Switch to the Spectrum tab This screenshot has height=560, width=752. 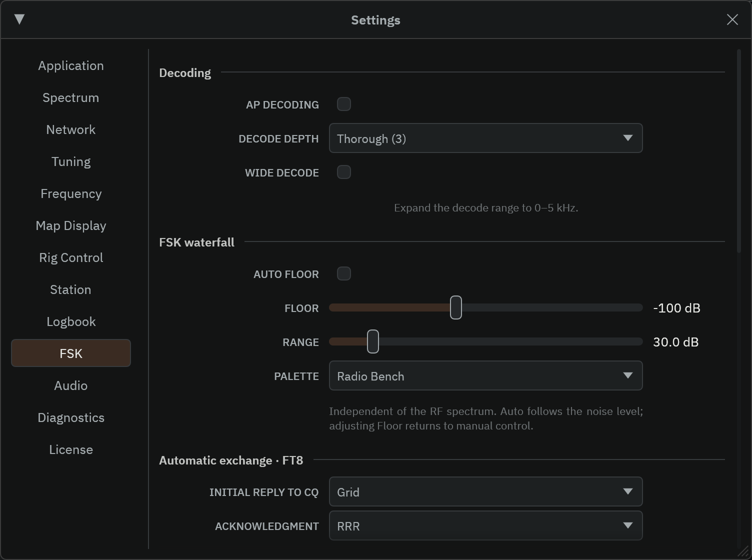pyautogui.click(x=71, y=97)
